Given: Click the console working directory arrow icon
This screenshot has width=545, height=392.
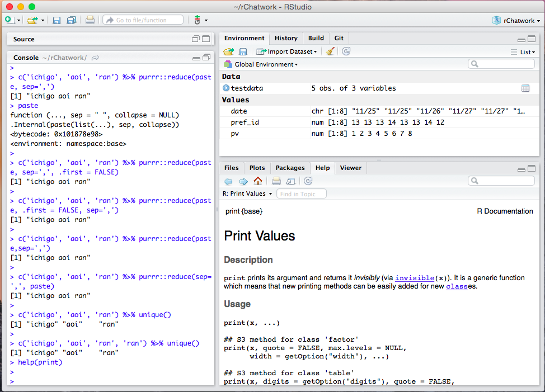Looking at the screenshot, I should click(95, 58).
